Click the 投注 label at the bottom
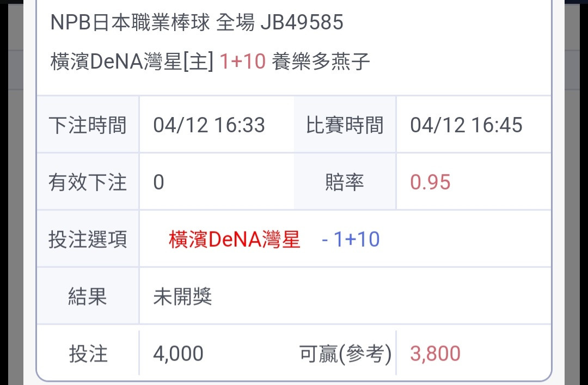 [x=88, y=353]
